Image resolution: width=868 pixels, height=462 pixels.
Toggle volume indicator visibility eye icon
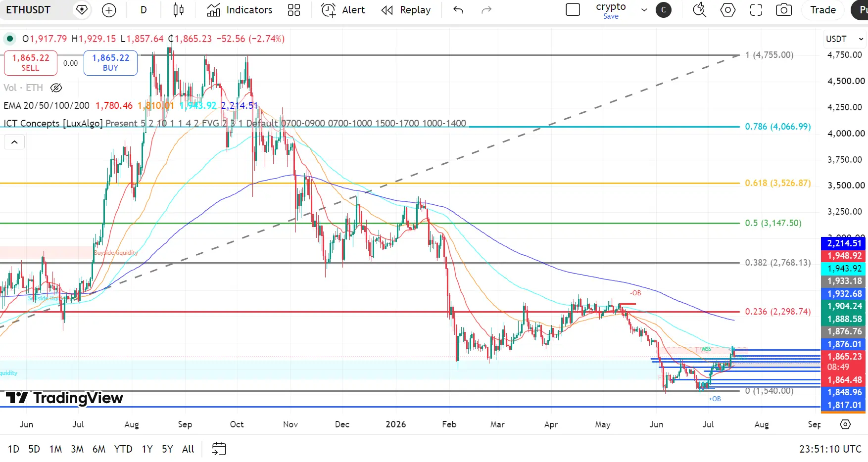pos(56,88)
